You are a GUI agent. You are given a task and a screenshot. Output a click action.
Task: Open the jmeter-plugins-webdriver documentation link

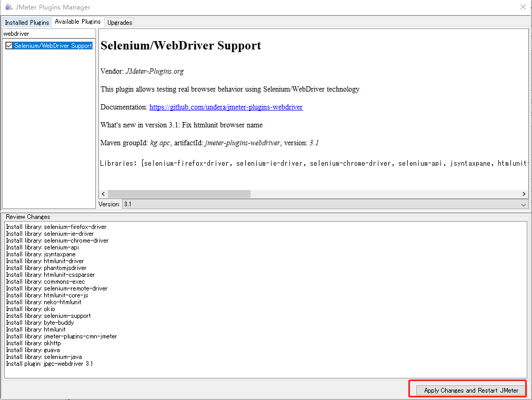point(226,107)
